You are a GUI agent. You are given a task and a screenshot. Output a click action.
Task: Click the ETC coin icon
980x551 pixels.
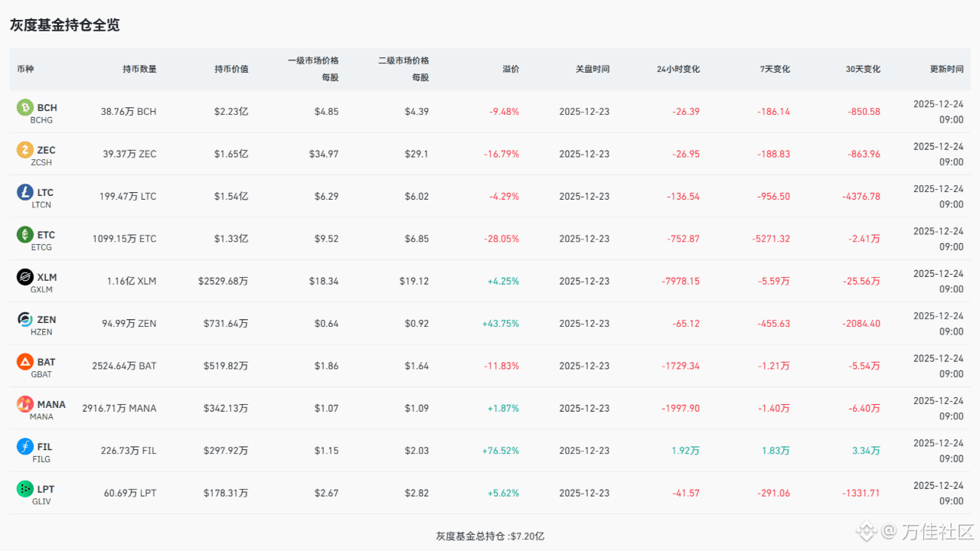(x=25, y=235)
